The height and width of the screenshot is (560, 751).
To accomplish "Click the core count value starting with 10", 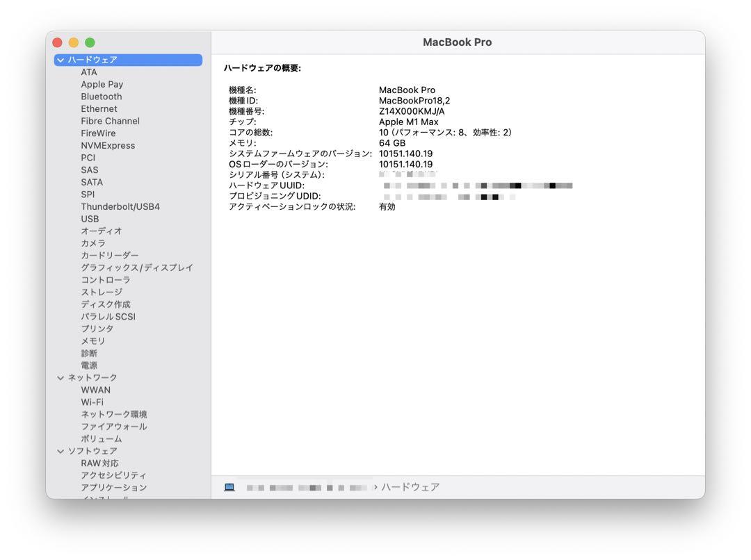I will 445,132.
